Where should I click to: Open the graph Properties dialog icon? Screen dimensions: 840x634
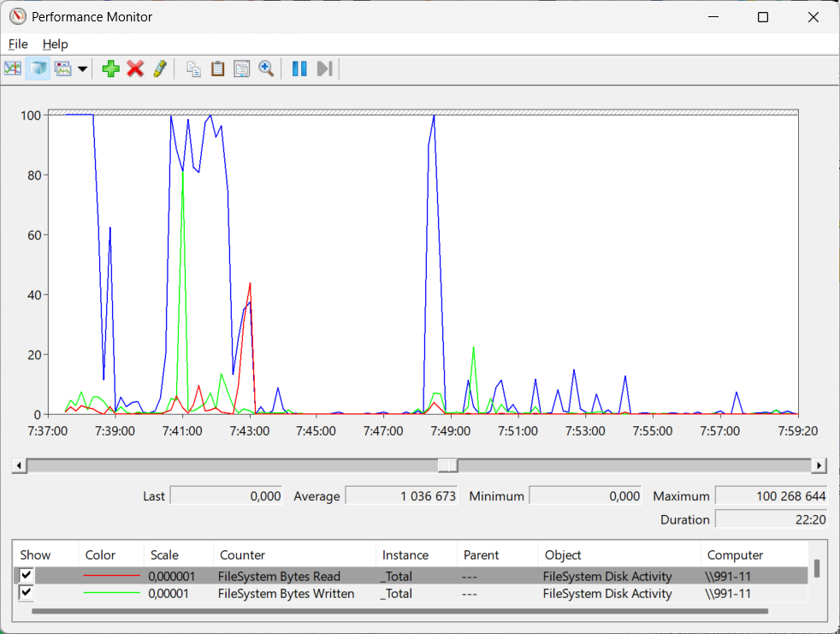pos(242,68)
